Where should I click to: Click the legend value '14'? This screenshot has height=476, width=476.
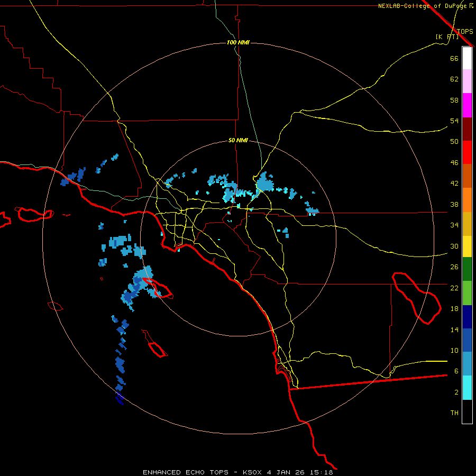(454, 329)
